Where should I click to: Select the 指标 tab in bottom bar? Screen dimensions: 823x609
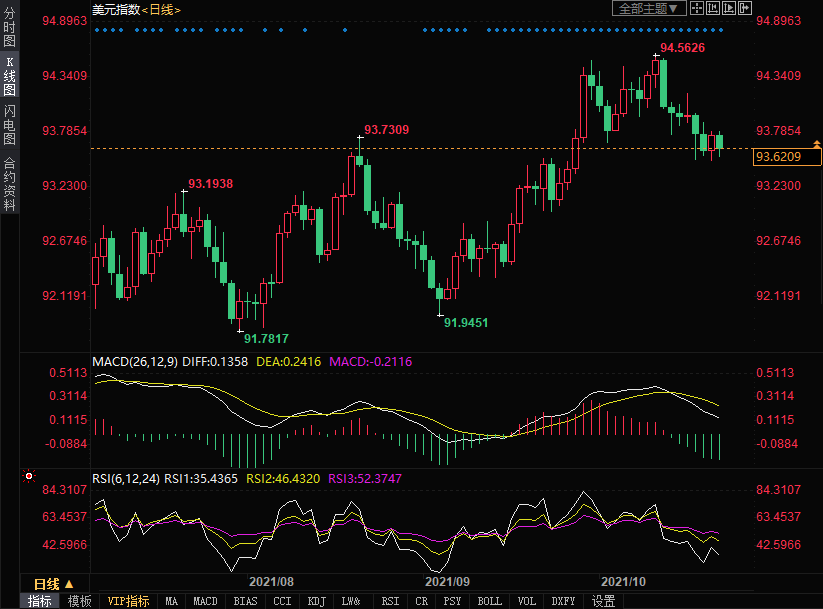pyautogui.click(x=40, y=601)
